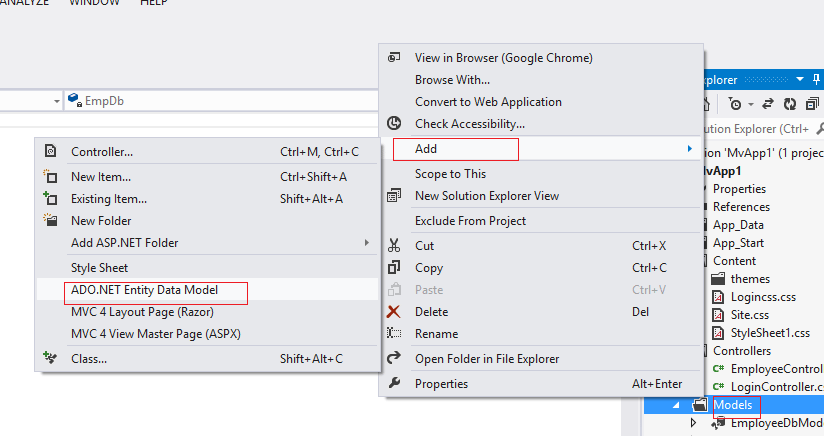This screenshot has width=824, height=436.
Task: Open the WINDOW menu in menu bar
Action: pos(93,3)
